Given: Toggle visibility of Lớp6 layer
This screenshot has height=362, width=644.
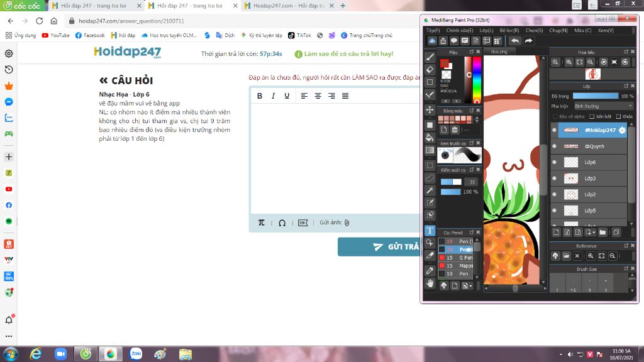Looking at the screenshot, I should point(555,162).
